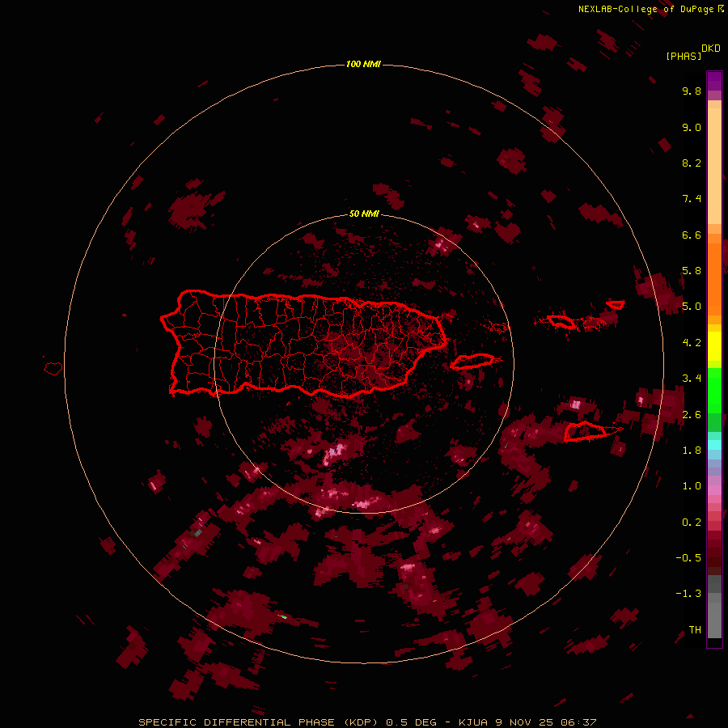728x728 pixels.
Task: Click the -0.5 value on the color scale
Action: 688,558
